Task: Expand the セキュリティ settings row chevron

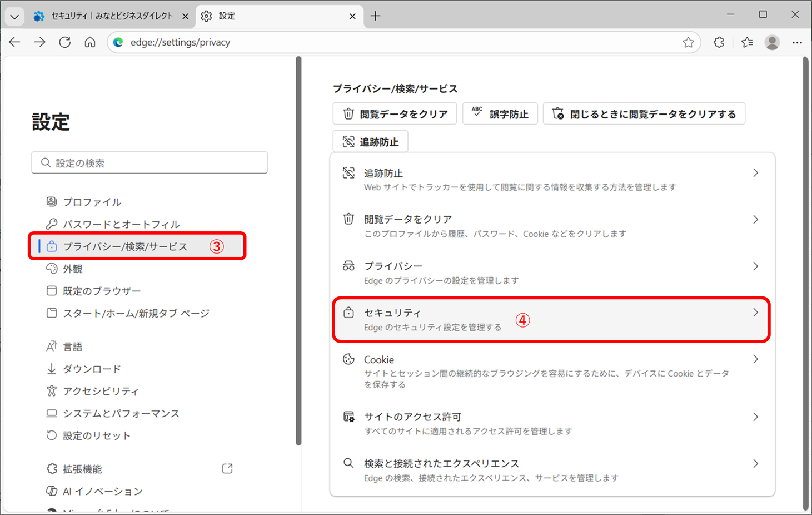Action: [x=755, y=313]
